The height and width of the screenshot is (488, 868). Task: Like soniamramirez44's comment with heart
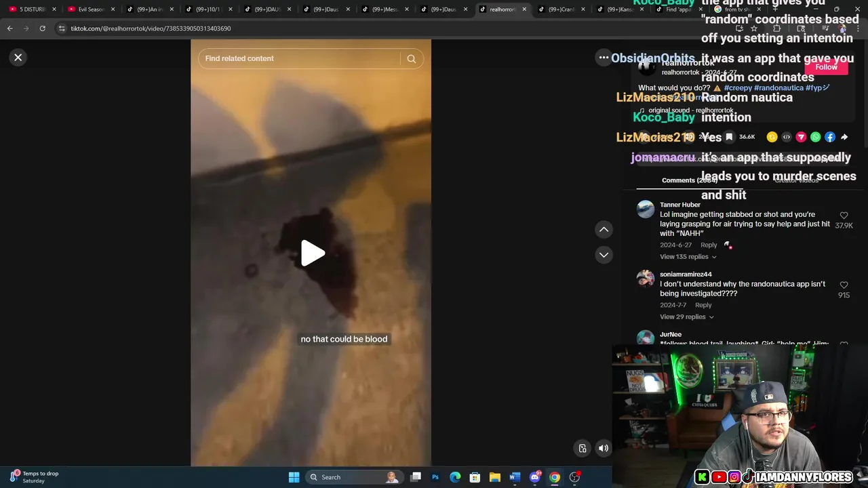pos(844,285)
